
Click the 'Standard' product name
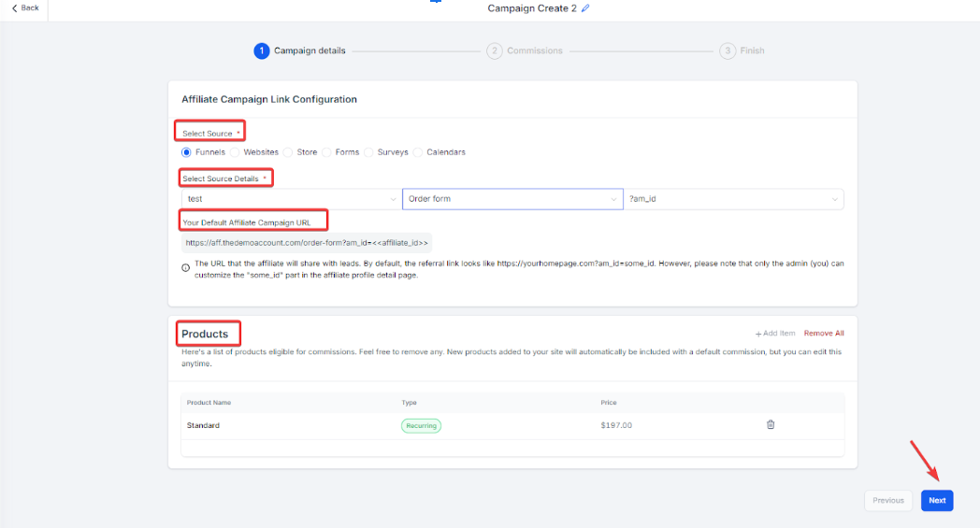coord(203,425)
